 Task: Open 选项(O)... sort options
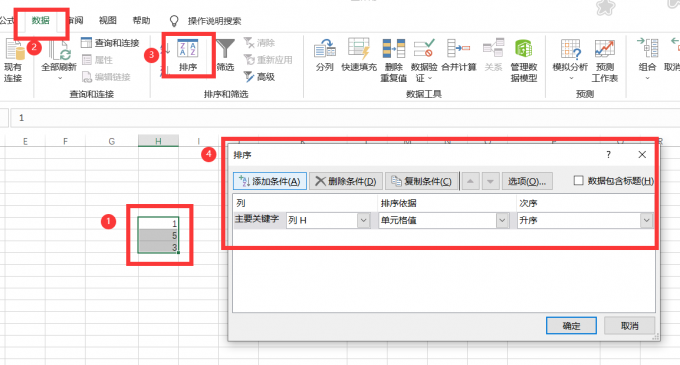click(527, 181)
